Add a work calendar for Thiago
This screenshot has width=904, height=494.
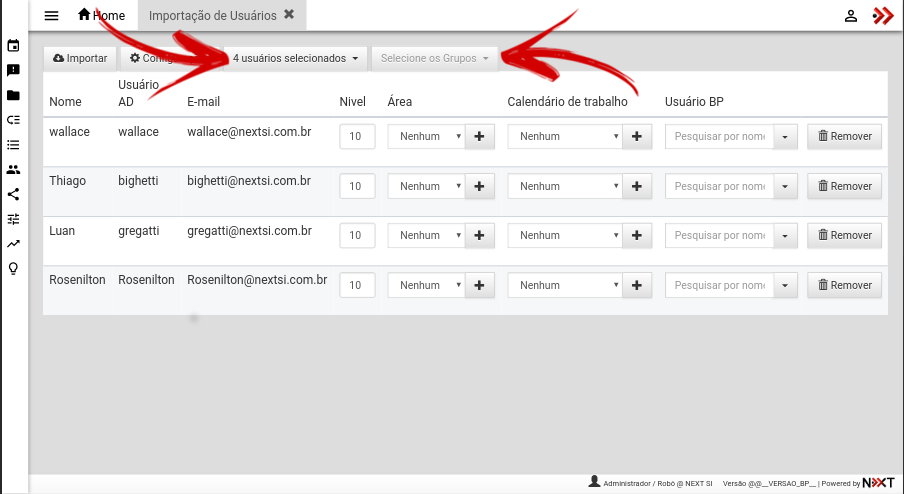point(636,186)
